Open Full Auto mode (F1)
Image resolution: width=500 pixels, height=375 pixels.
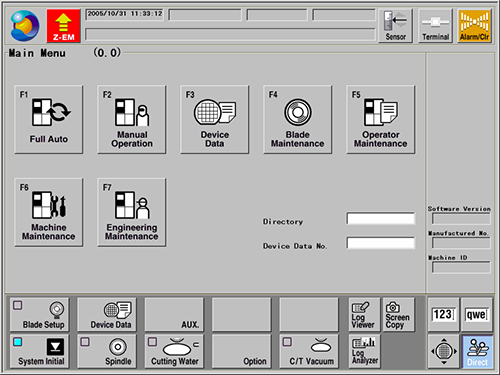[49, 119]
